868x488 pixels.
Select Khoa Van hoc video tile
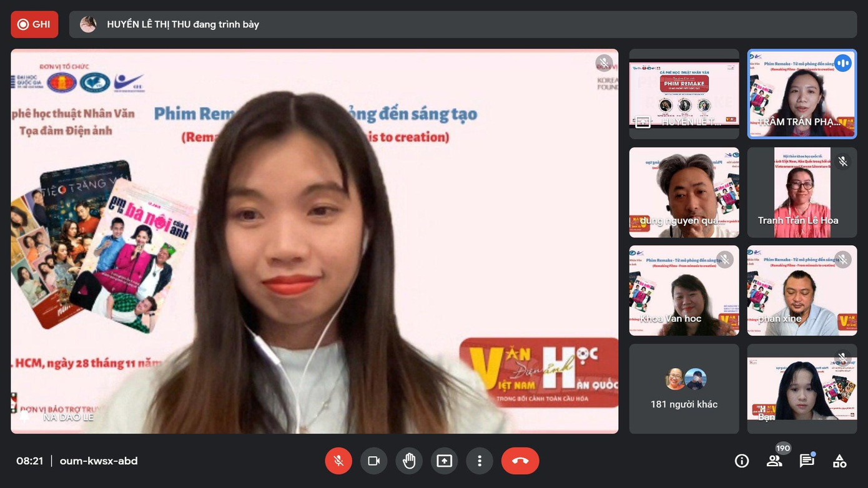[684, 290]
